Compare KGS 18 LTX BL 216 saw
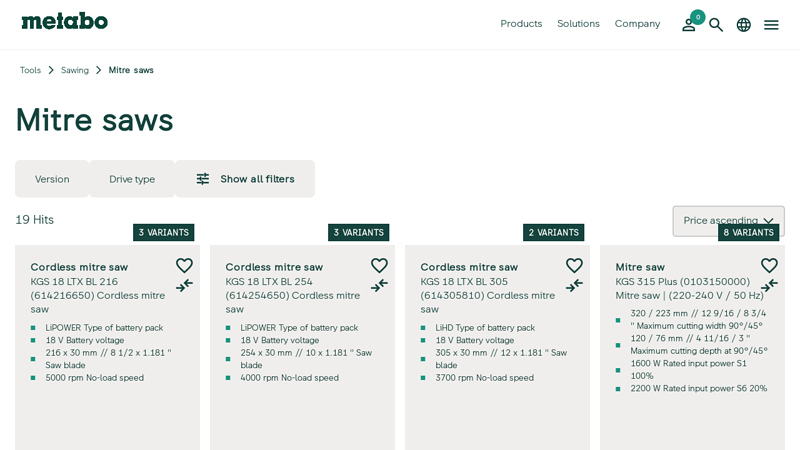The image size is (800, 450). pyautogui.click(x=184, y=285)
